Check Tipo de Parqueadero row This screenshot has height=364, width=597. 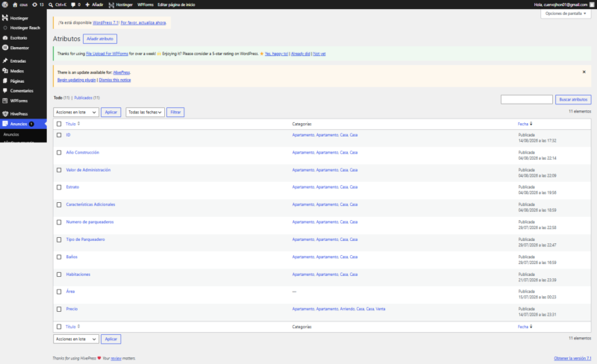coord(59,239)
